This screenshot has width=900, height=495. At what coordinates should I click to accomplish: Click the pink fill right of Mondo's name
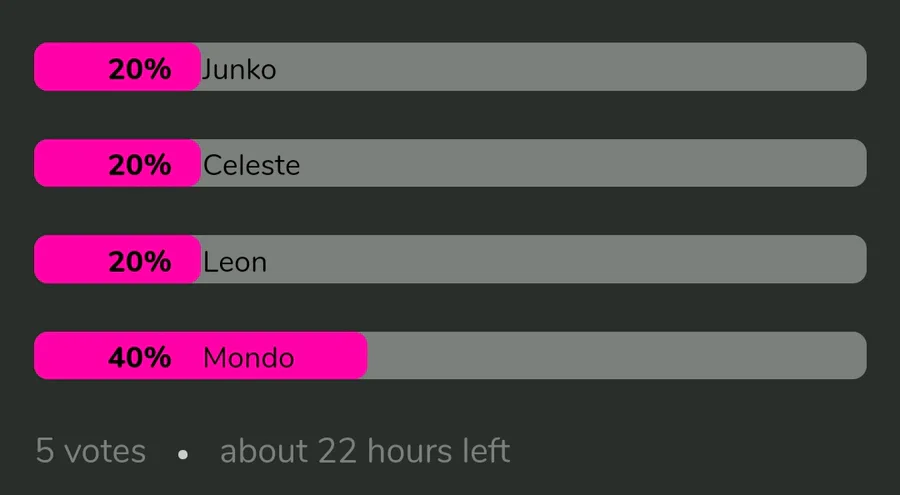click(x=332, y=356)
